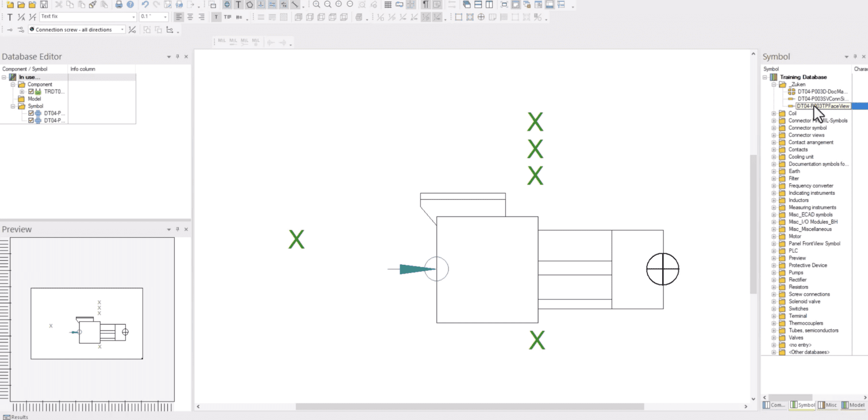Viewport: 868px width, 420px height.
Task: Toggle the grid display icon
Action: click(x=388, y=5)
